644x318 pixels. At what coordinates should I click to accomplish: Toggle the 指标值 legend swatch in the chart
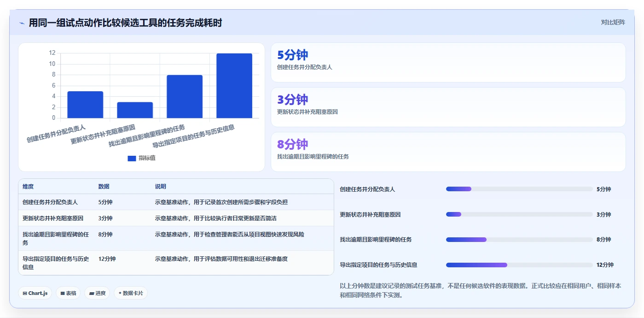pos(132,158)
